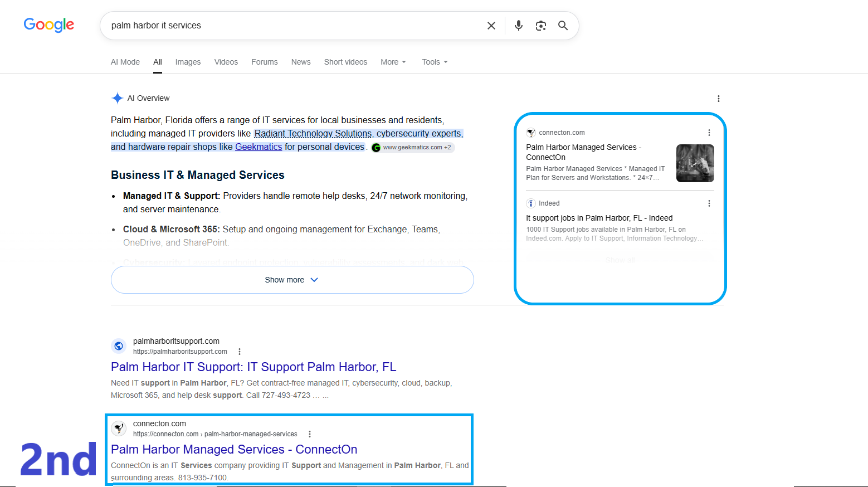Viewport: 868px width, 487px height.
Task: Start voice search with the microphone
Action: pyautogui.click(x=519, y=26)
